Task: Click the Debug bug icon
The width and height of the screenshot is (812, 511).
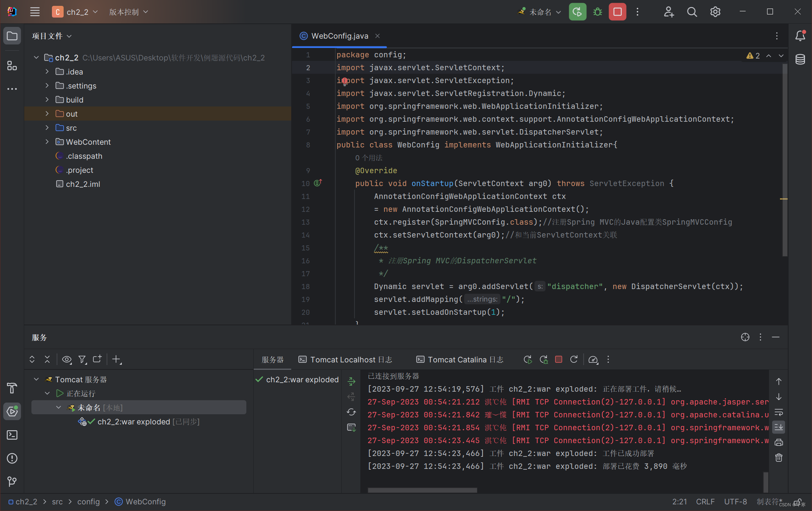Action: [597, 12]
